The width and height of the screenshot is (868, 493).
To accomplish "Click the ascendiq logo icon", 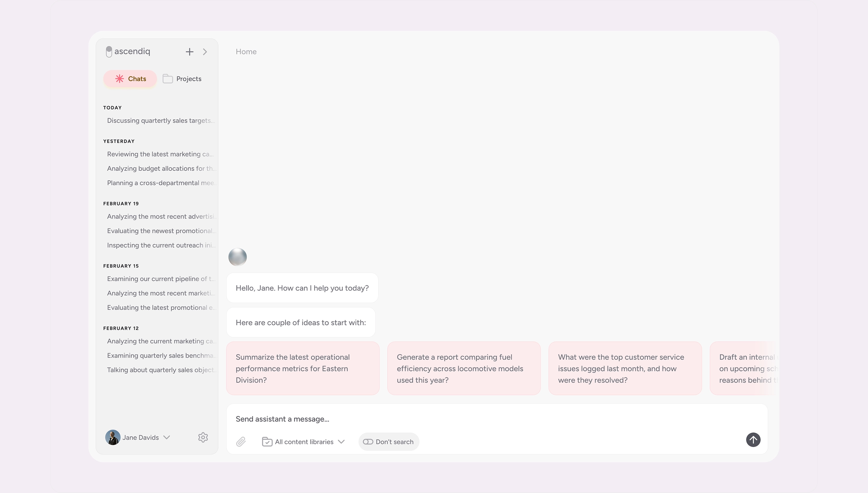I will [109, 51].
